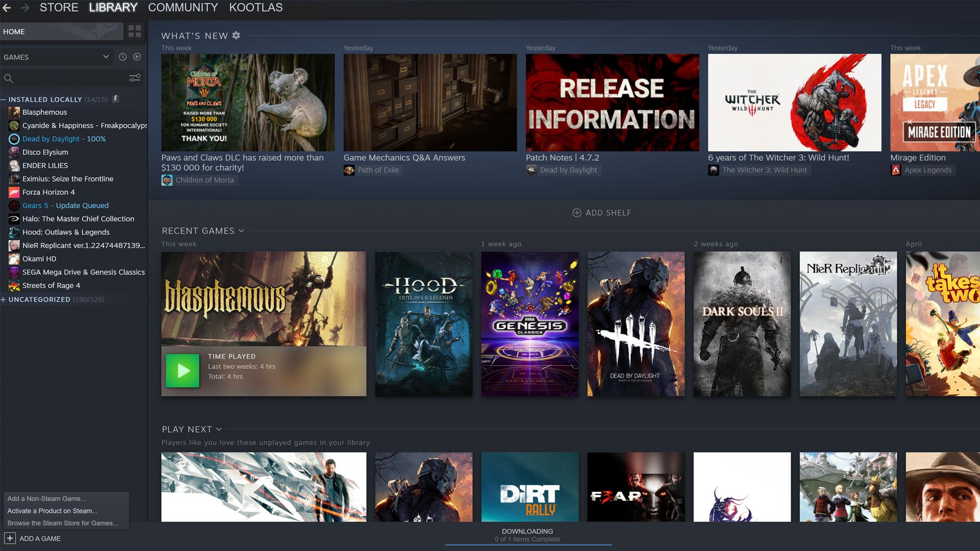Image resolution: width=980 pixels, height=551 pixels.
Task: Click the plus icon for Add a Game
Action: [x=10, y=538]
